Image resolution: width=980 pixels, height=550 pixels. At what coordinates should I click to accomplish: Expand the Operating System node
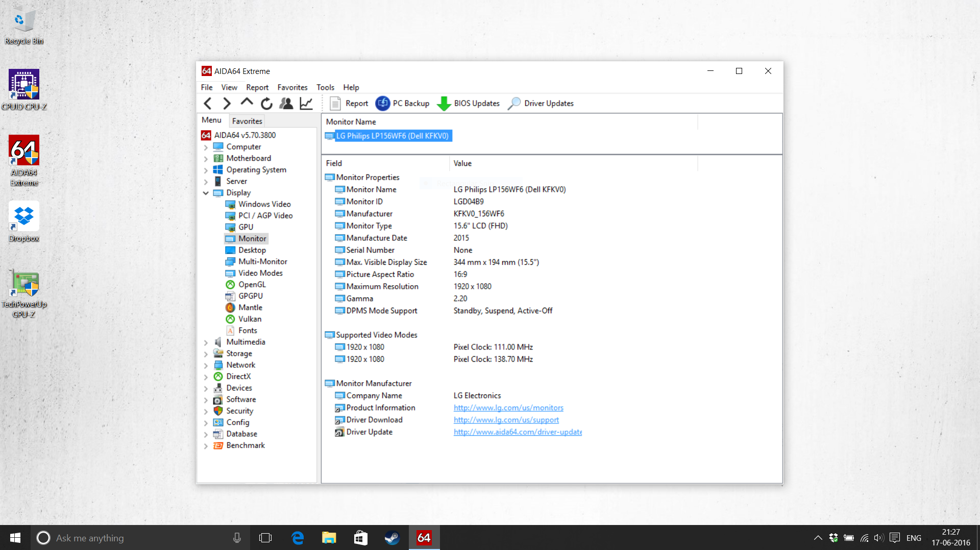tap(206, 170)
